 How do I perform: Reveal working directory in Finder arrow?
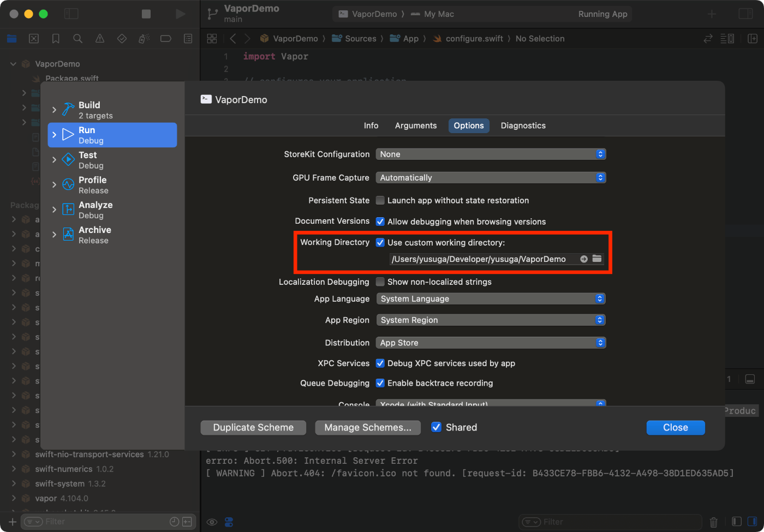(584, 259)
